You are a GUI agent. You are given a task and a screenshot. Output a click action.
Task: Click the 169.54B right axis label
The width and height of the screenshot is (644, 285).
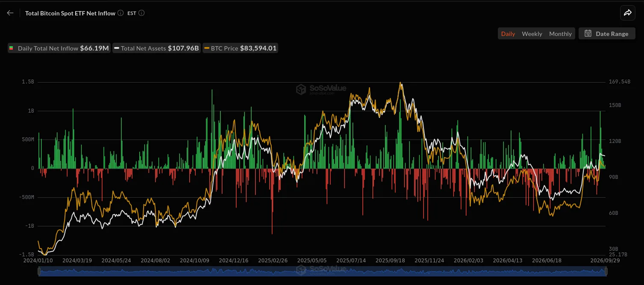(x=620, y=81)
